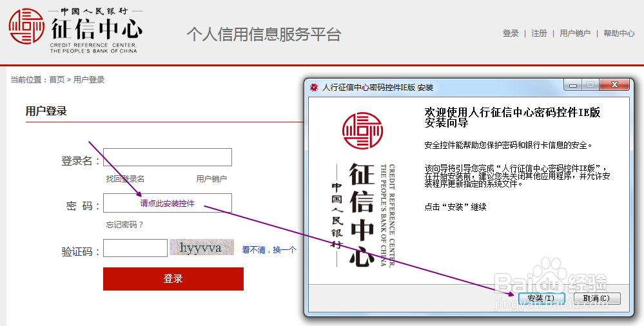Screen dimensions: 644x326
Task: Open the 注册 link in header
Action: (539, 34)
